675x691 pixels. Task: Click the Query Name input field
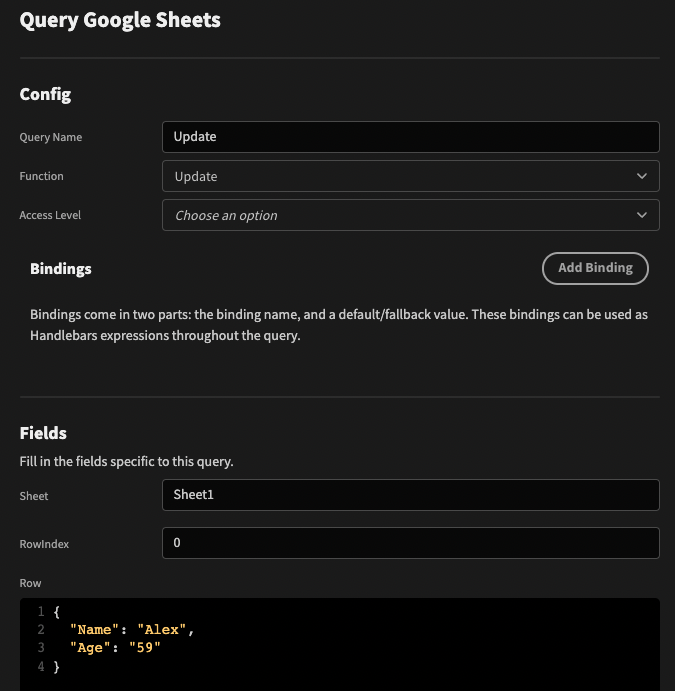[411, 137]
